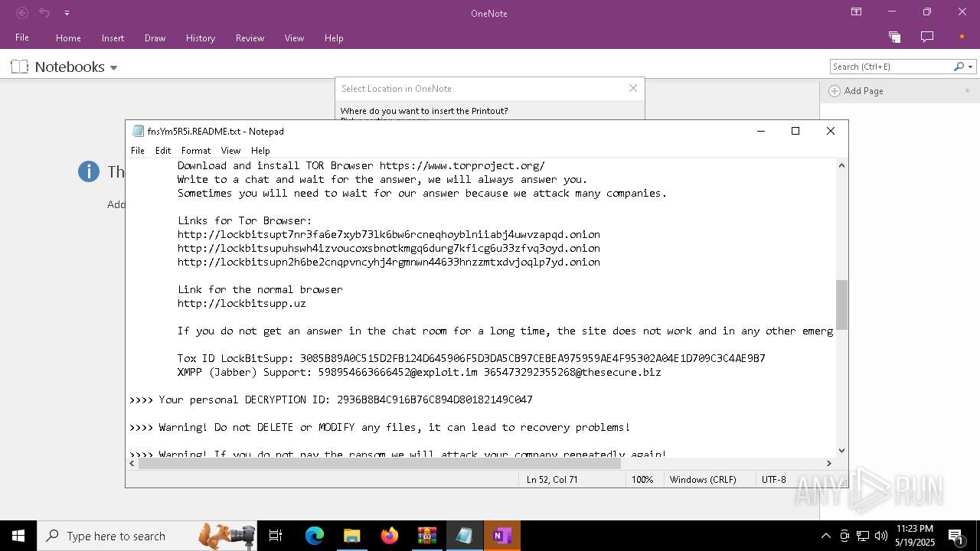Click Notepad horizontal scrollbar left arrow

click(x=132, y=463)
